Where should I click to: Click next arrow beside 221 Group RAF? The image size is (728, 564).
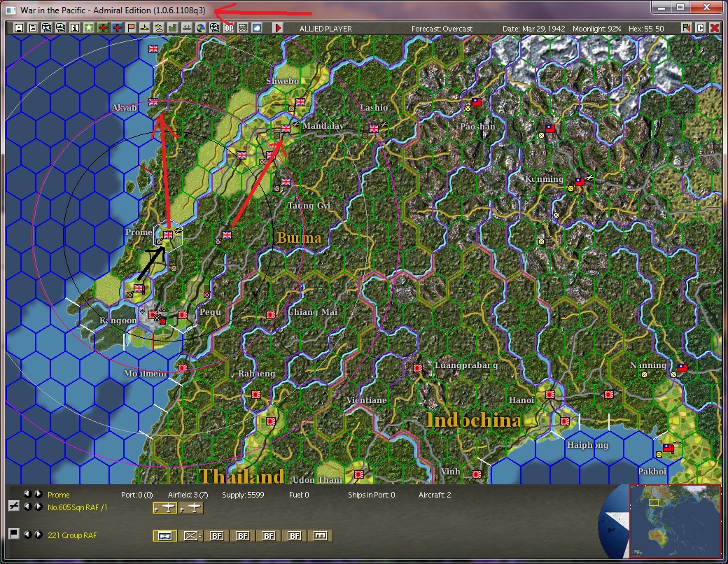(x=38, y=535)
